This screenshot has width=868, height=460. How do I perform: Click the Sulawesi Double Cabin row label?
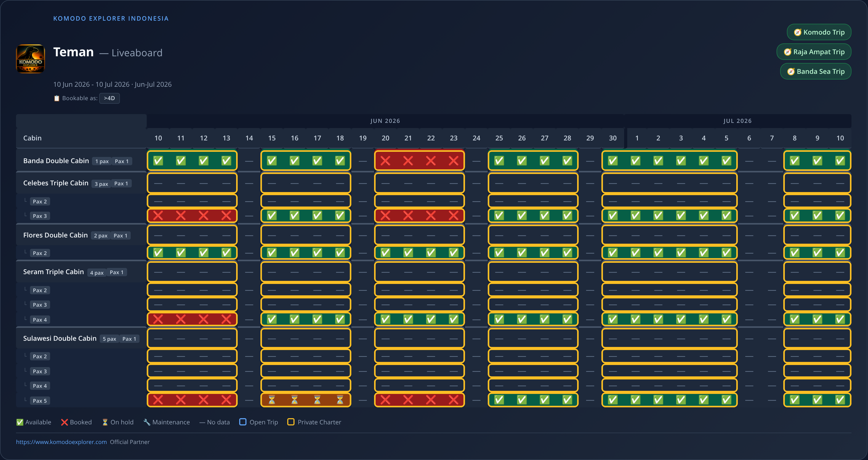pos(60,339)
